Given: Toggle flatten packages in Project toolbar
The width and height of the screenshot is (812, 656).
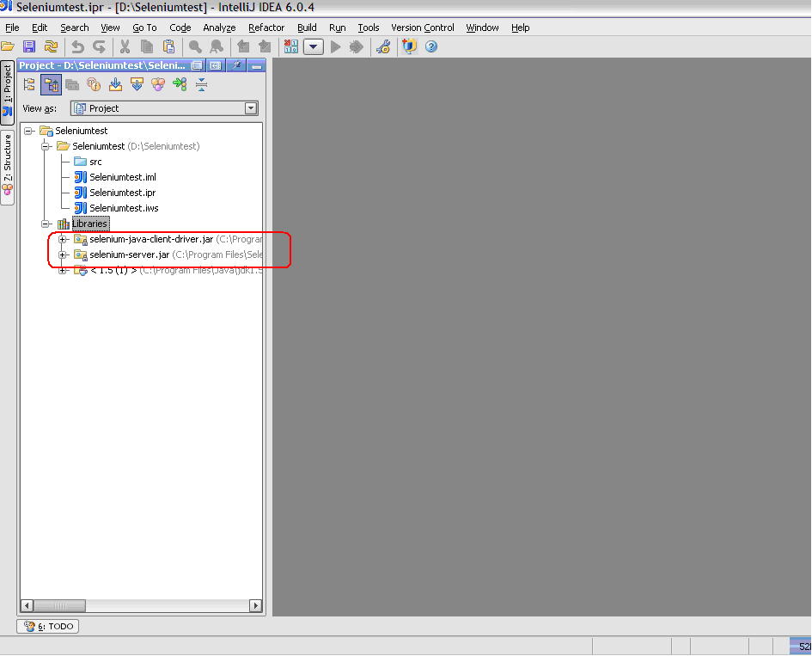Looking at the screenshot, I should pyautogui.click(x=29, y=84).
